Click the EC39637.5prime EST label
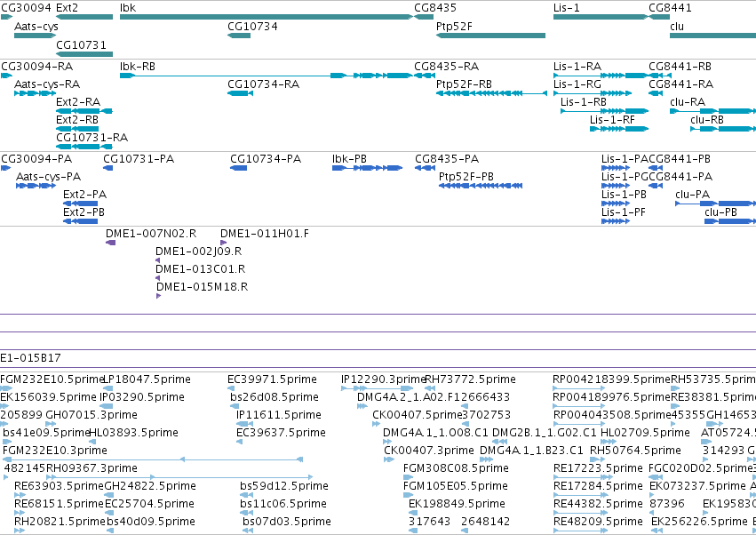 (x=281, y=433)
